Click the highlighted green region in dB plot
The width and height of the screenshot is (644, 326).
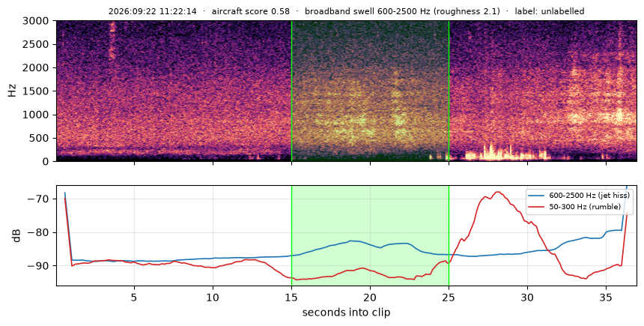370,235
